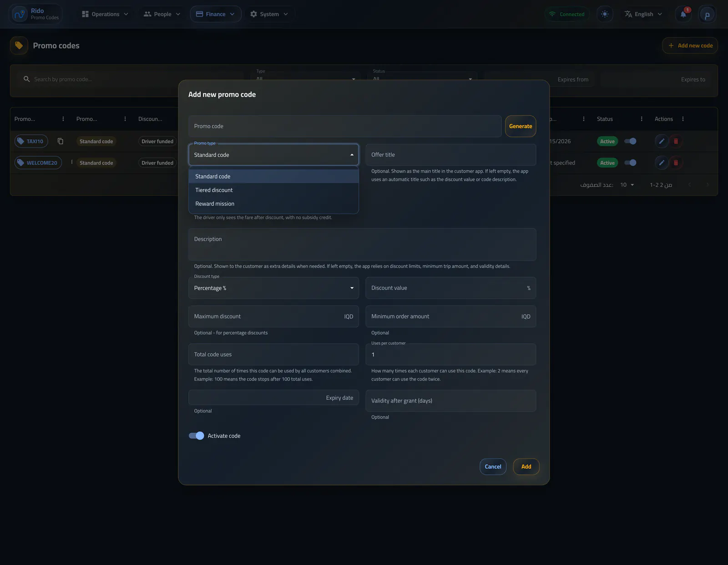Viewport: 728px width, 565px height.
Task: Focus the Description text area
Action: click(x=362, y=244)
